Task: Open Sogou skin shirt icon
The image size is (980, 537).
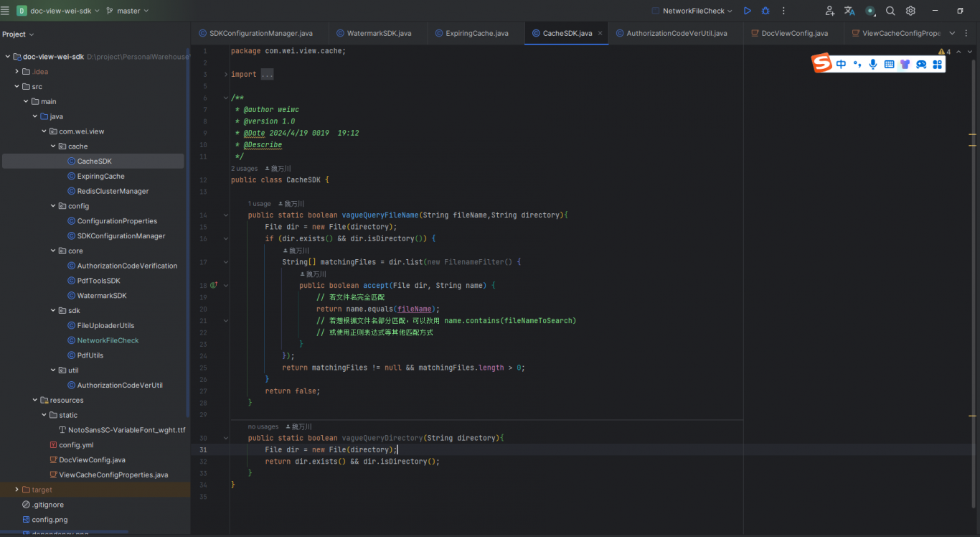Action: click(905, 64)
